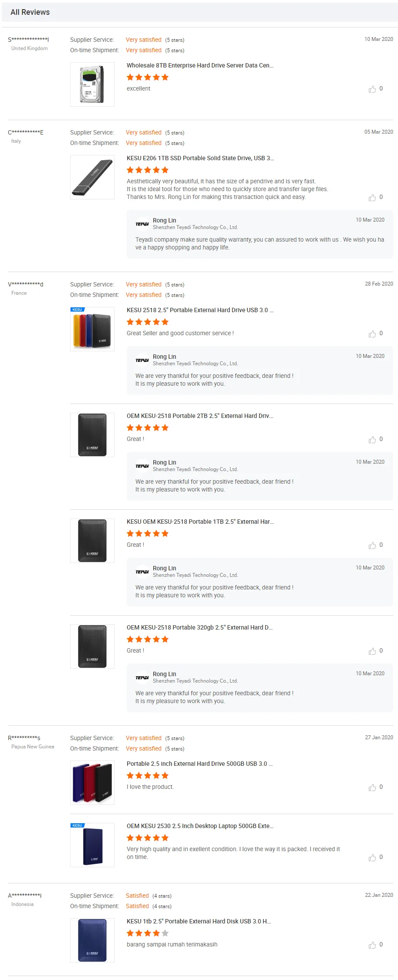Thumbs-up the 320gb hard drive review

point(372,651)
